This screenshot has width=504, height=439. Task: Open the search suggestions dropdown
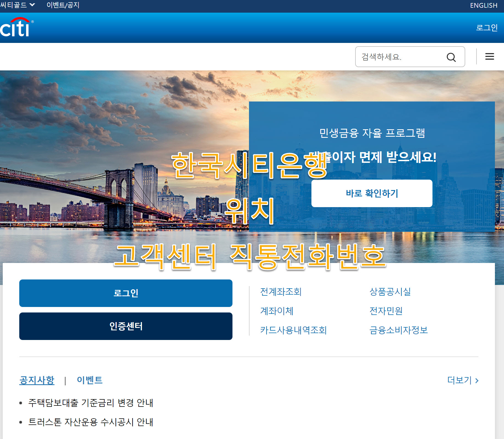click(399, 57)
